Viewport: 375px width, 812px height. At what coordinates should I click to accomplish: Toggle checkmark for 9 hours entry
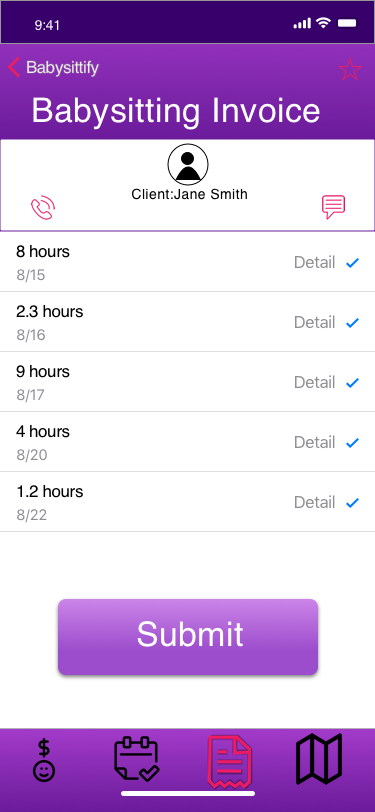353,383
